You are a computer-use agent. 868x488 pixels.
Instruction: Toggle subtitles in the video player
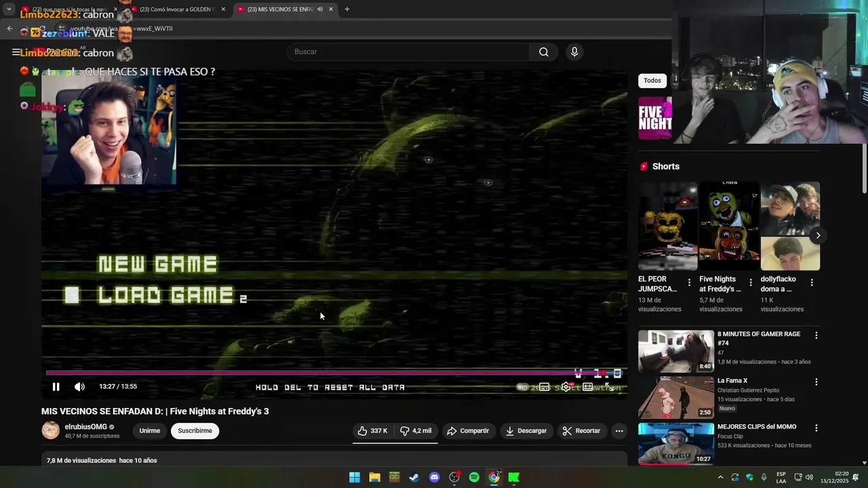(545, 387)
